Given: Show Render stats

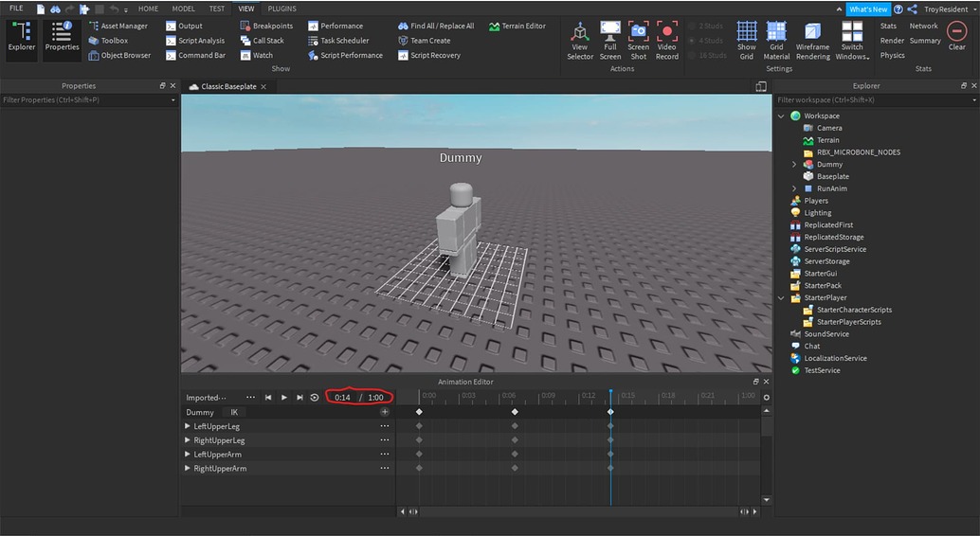Looking at the screenshot, I should coord(892,41).
